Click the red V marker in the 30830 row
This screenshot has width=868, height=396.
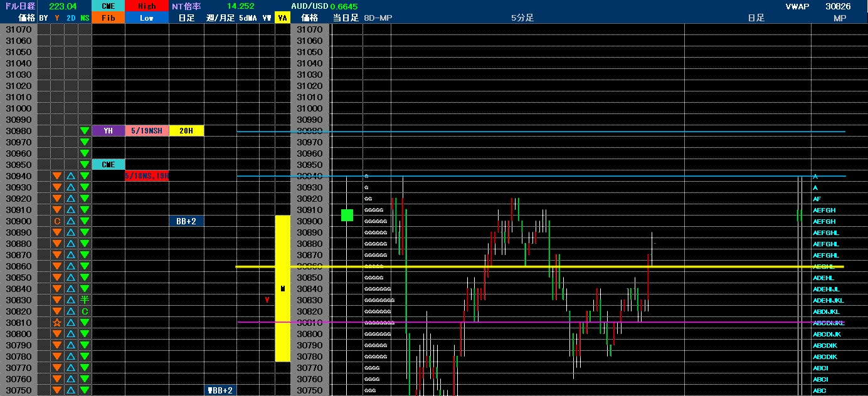267,300
